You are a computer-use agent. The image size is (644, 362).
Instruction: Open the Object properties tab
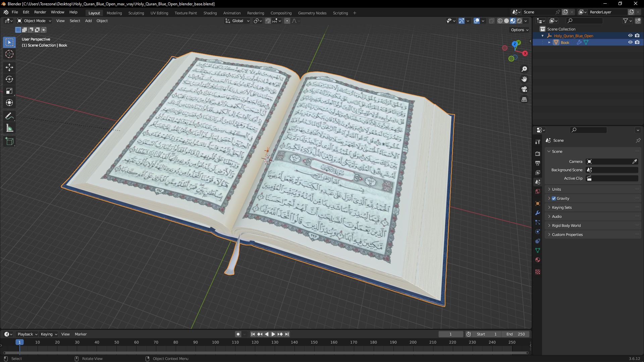[538, 203]
